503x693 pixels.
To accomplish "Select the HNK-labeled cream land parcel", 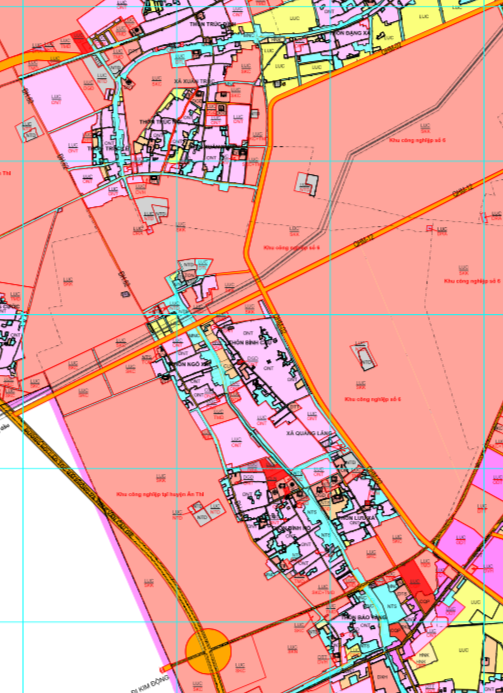I will (422, 653).
